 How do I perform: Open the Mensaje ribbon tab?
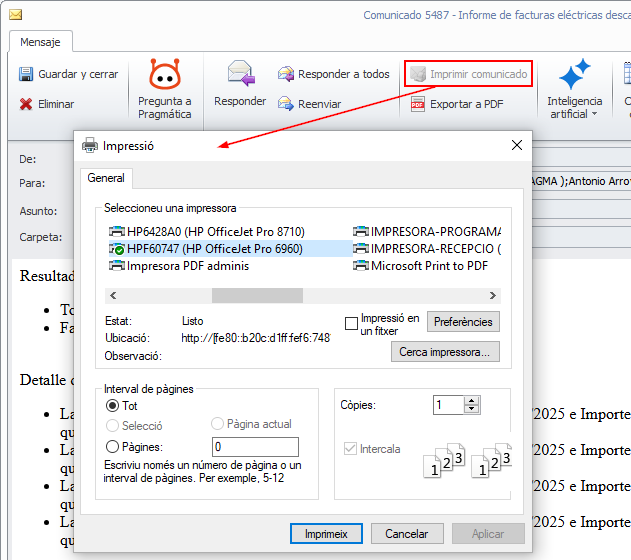[41, 42]
